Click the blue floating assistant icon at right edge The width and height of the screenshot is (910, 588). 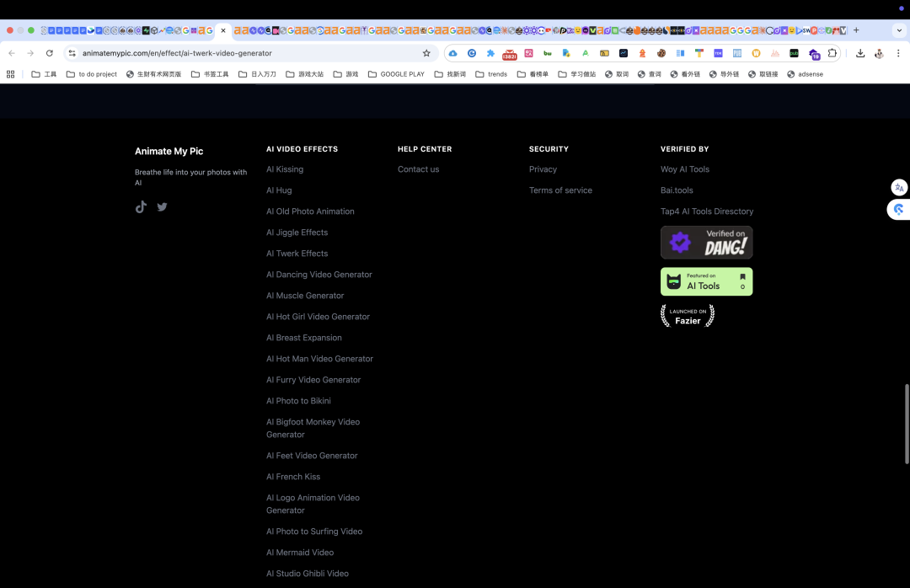tap(899, 209)
